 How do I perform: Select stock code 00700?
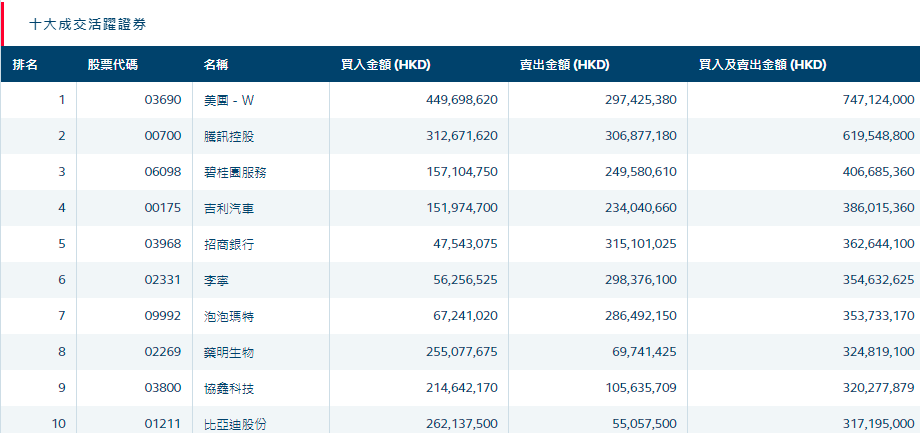click(163, 136)
